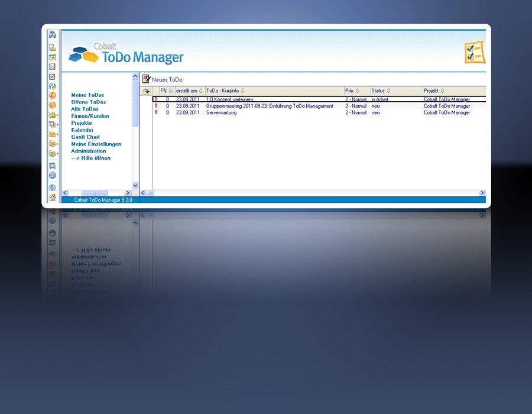Screen dimensions: 532x414
Task: Click the navigation panel horizontal scrollbar thumb
Action: 94,193
